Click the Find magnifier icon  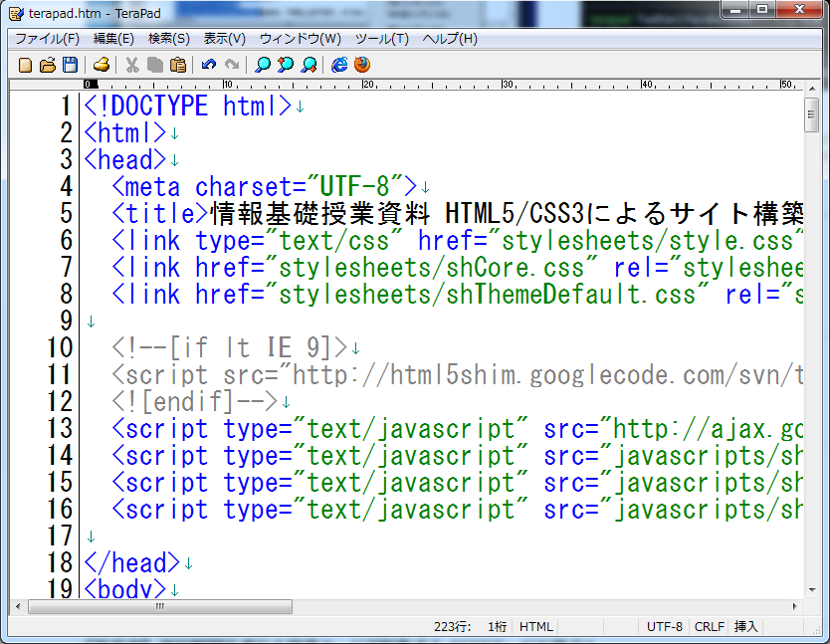coord(263,65)
